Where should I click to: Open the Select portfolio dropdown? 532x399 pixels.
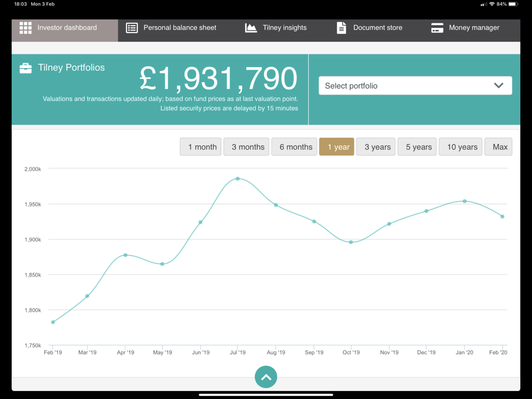tap(415, 86)
